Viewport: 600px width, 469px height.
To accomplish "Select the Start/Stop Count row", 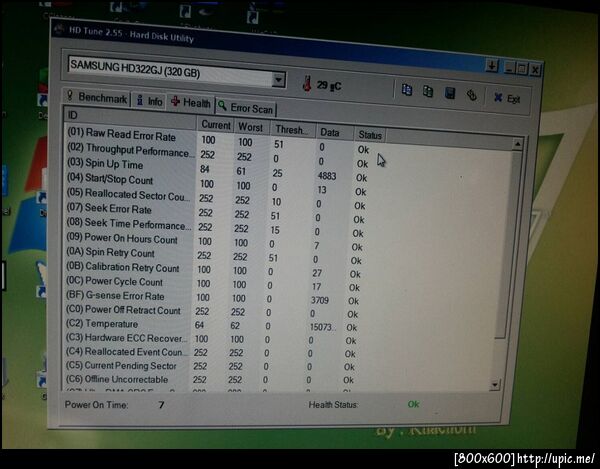I will (x=216, y=183).
